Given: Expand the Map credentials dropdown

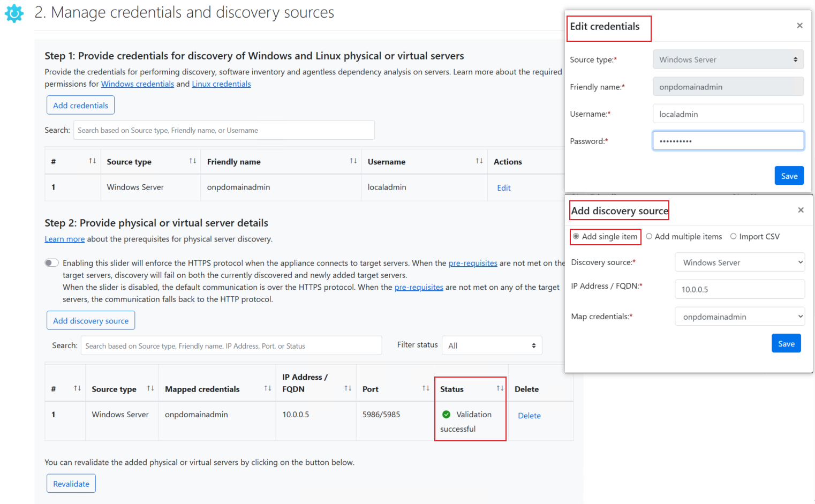Looking at the screenshot, I should pos(739,317).
